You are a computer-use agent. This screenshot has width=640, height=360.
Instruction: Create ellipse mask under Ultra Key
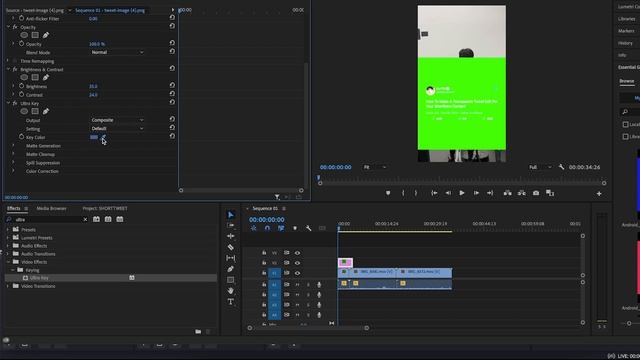[24, 111]
